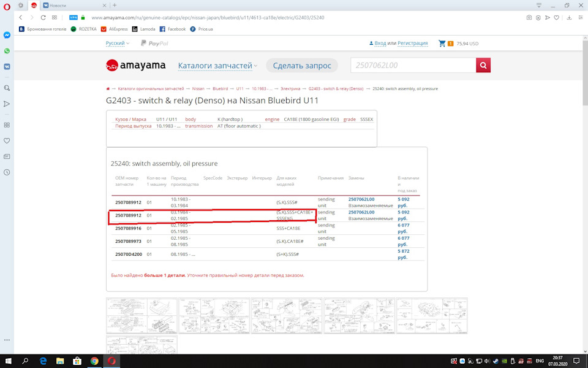This screenshot has height=368, width=588.
Task: Close the Новости tab
Action: tap(105, 6)
